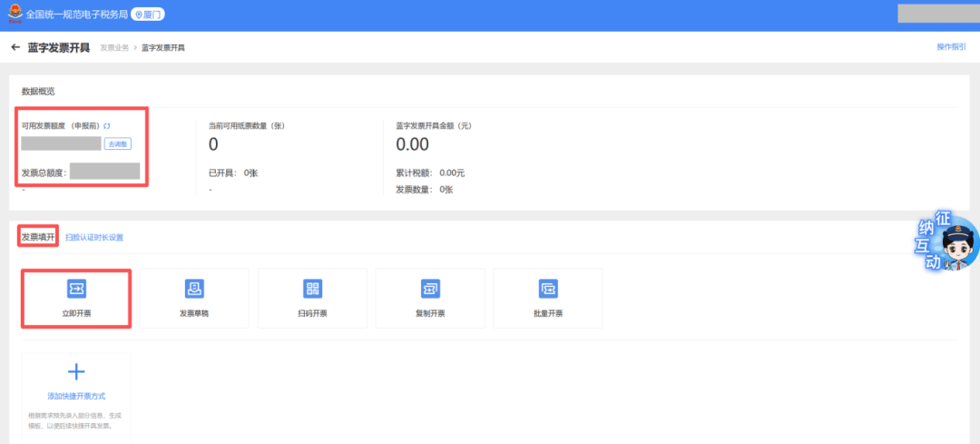Click the back arrow beside 蓝字发票开具
Image resolution: width=980 pixels, height=444 pixels.
[15, 47]
